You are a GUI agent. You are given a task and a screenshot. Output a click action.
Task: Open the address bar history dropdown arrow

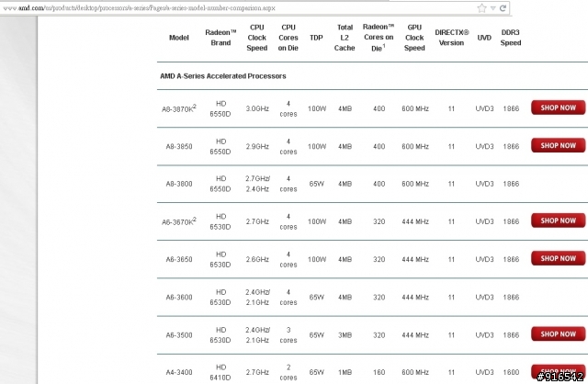click(x=493, y=8)
